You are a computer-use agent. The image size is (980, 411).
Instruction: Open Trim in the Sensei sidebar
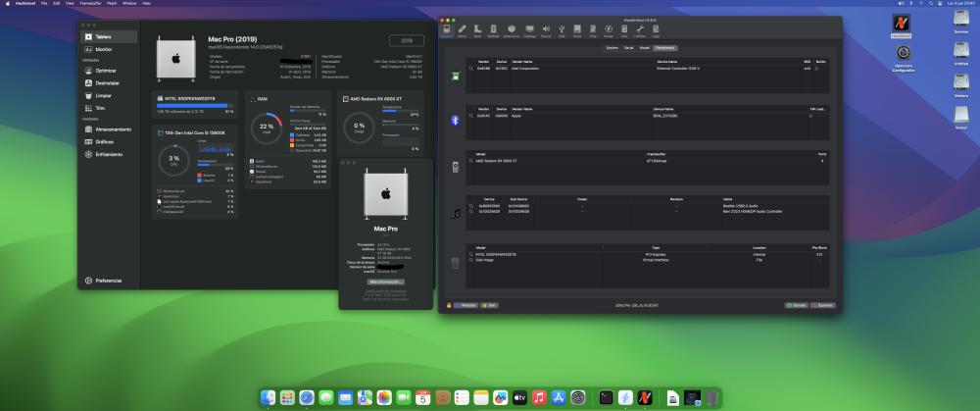click(x=109, y=108)
